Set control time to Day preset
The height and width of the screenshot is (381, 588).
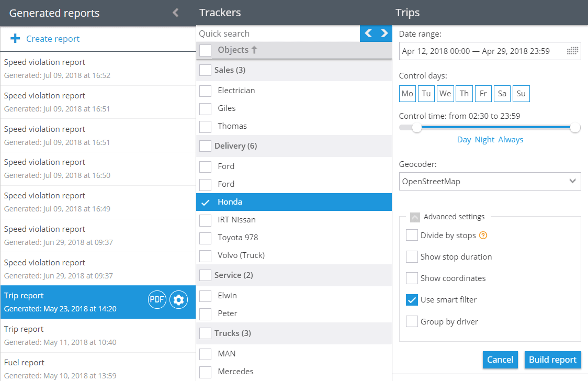464,140
